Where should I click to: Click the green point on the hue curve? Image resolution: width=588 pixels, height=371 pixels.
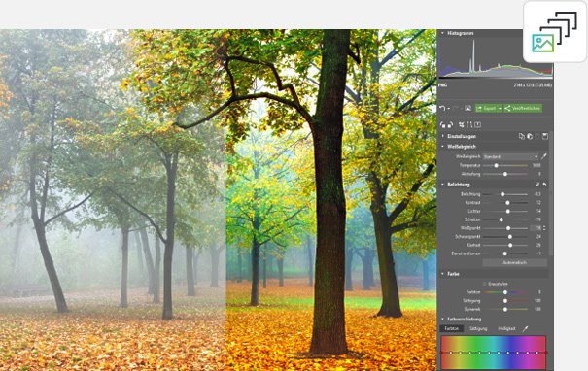(479, 353)
